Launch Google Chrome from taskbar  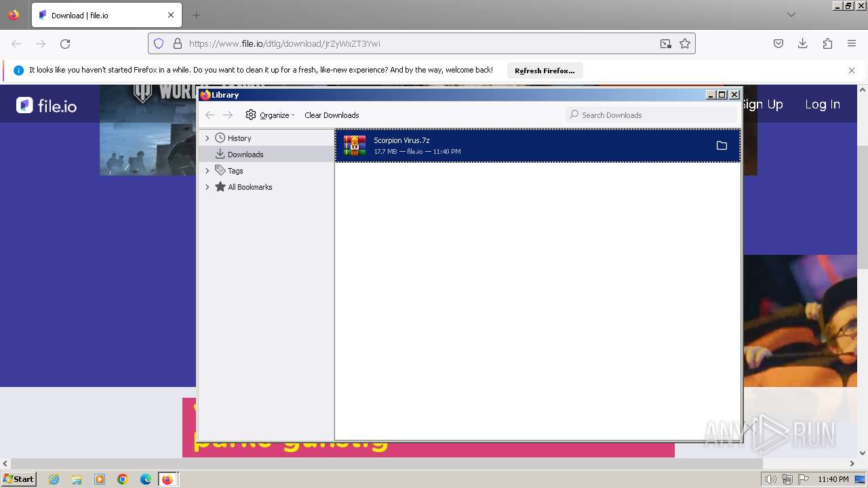tap(123, 479)
